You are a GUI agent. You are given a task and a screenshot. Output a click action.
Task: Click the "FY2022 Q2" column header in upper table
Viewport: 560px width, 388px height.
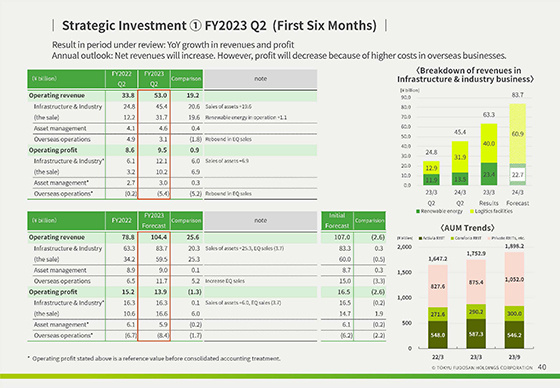click(121, 79)
